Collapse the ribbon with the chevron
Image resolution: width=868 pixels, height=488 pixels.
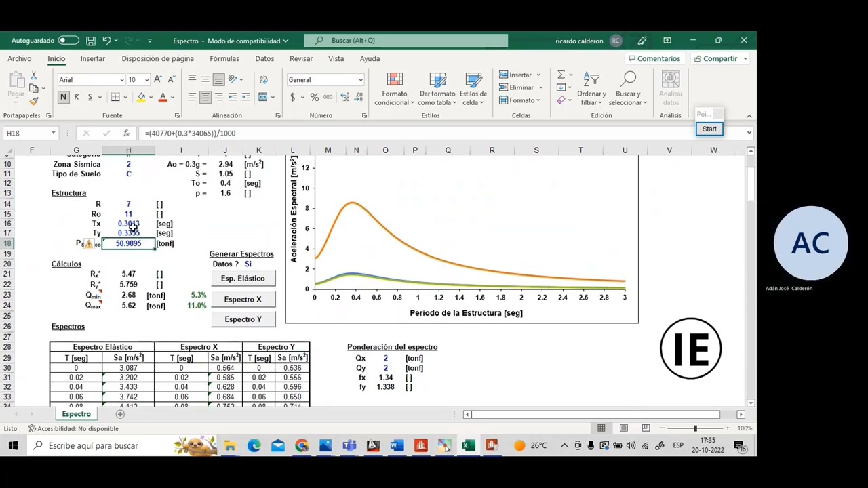pos(749,116)
